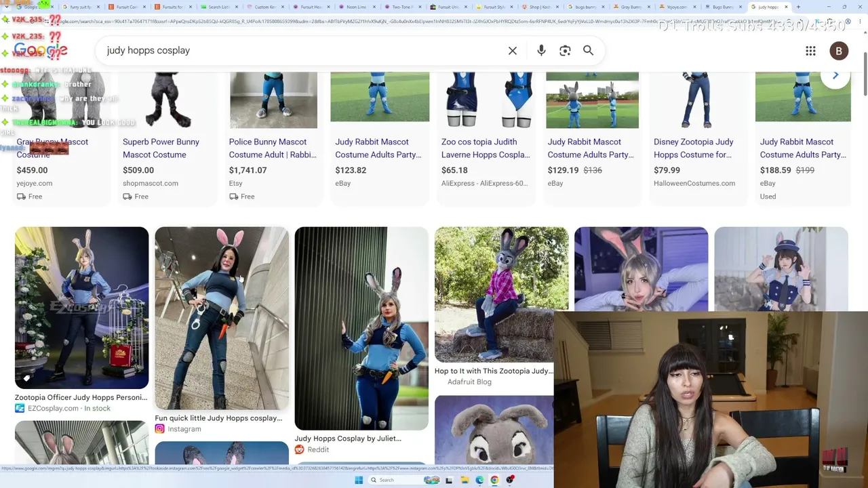Click the $1,741.07 price
868x488 pixels.
click(248, 170)
